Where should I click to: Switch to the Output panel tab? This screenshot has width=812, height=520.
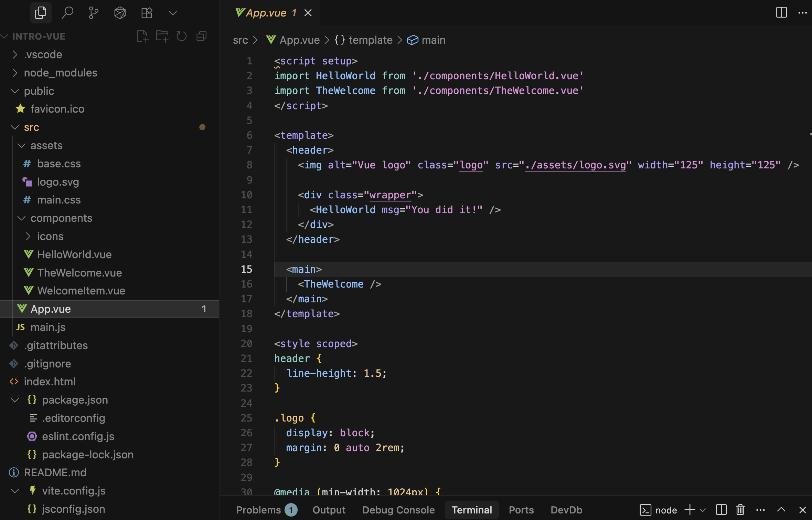coord(329,510)
